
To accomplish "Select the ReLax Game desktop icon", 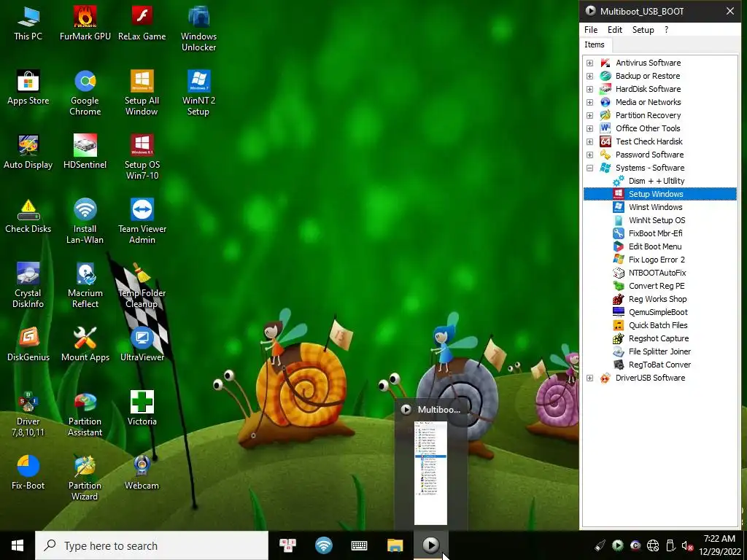I will (x=142, y=23).
